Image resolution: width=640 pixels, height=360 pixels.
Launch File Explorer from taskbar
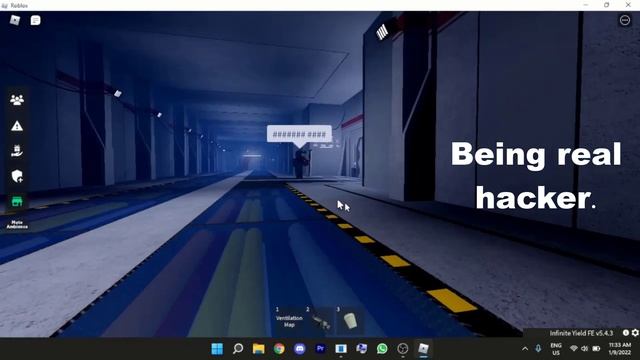tap(258, 349)
